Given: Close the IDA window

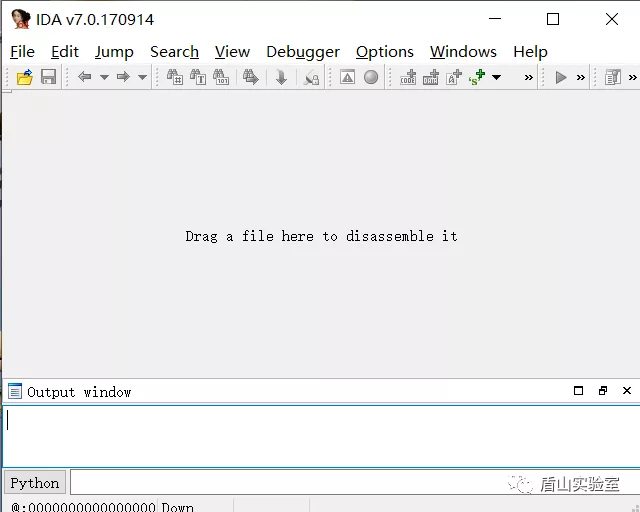Looking at the screenshot, I should point(612,19).
